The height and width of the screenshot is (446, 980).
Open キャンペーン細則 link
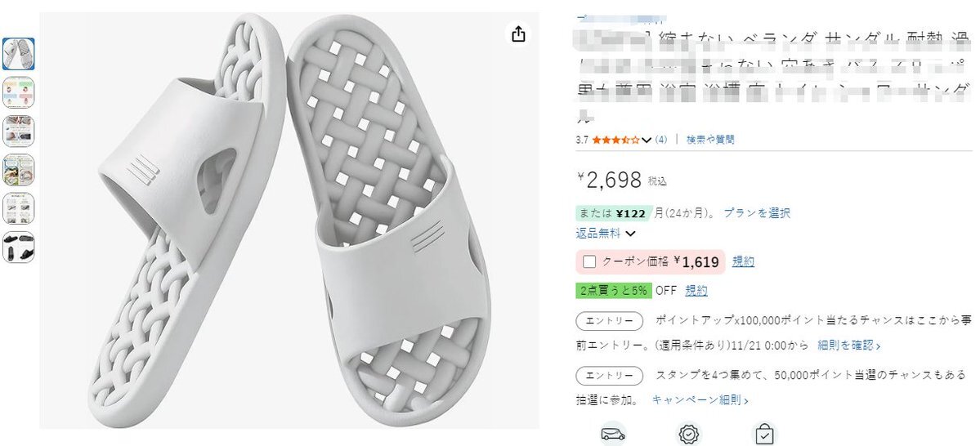coord(700,400)
